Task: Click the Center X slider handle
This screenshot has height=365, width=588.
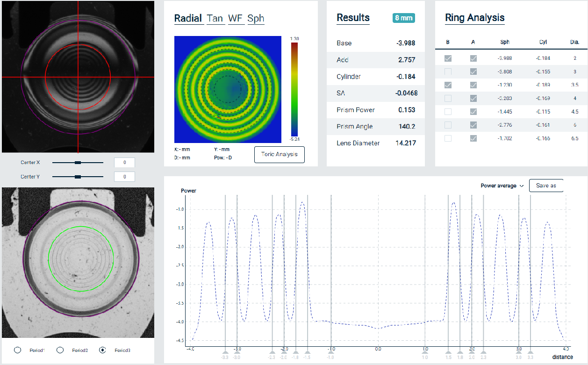Action: (78, 163)
